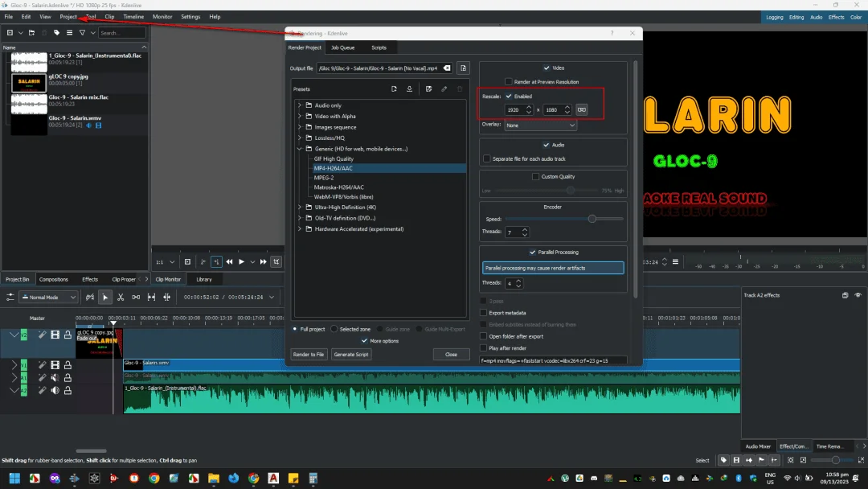Activate the Selection arrow tool
Screen dimensions: 868x489
[105, 298]
